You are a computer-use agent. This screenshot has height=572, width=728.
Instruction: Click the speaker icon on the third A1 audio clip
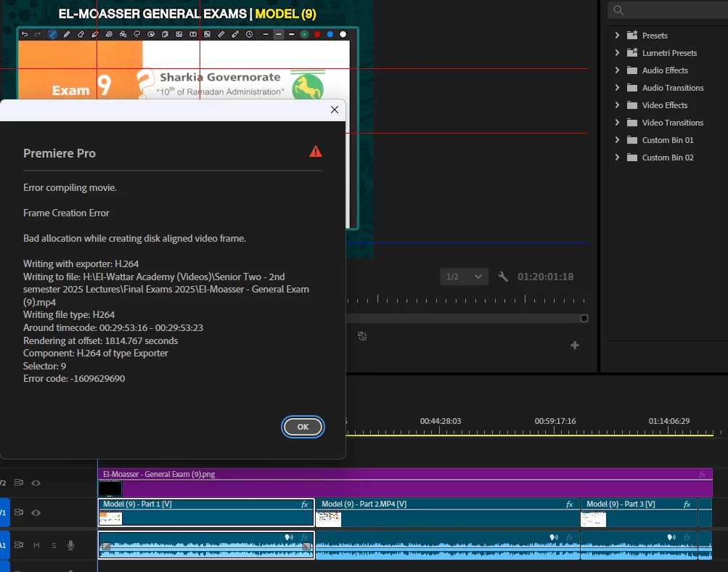pyautogui.click(x=671, y=537)
